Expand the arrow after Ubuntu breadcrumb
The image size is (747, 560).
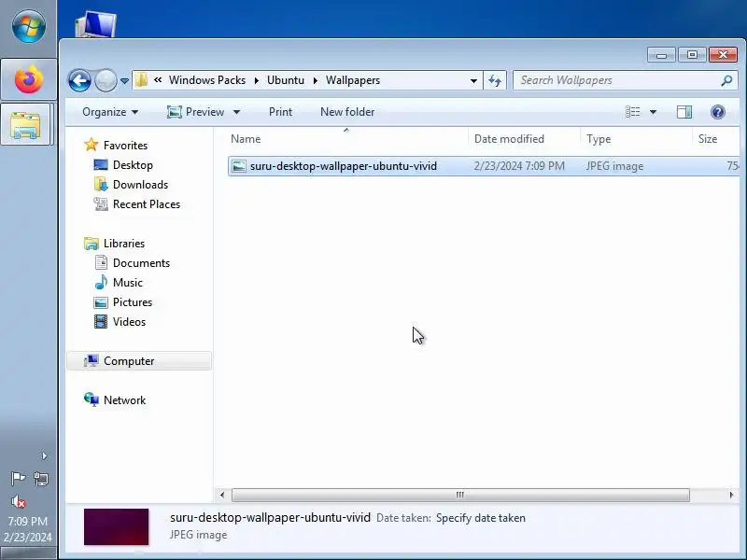pos(315,80)
